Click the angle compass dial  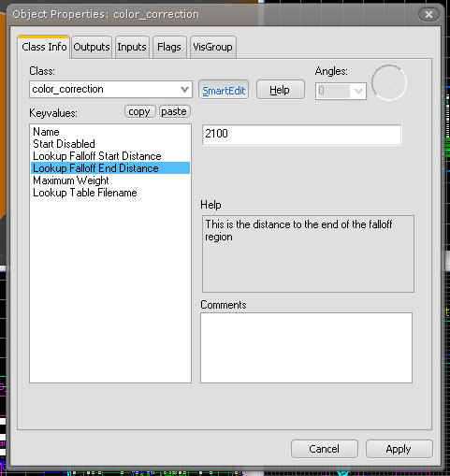point(389,82)
